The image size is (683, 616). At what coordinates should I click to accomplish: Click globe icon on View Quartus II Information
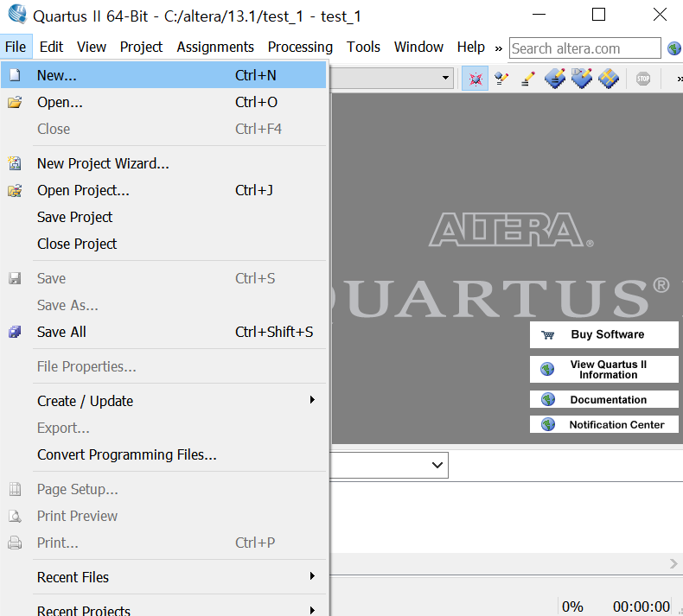pyautogui.click(x=547, y=369)
